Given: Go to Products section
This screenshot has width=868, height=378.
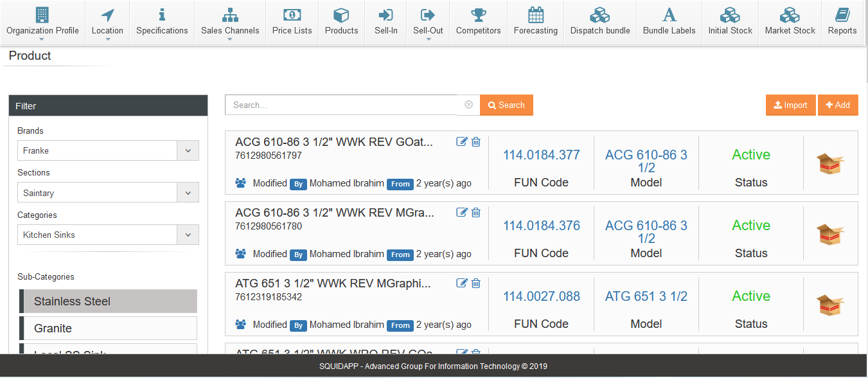Looking at the screenshot, I should click(341, 22).
